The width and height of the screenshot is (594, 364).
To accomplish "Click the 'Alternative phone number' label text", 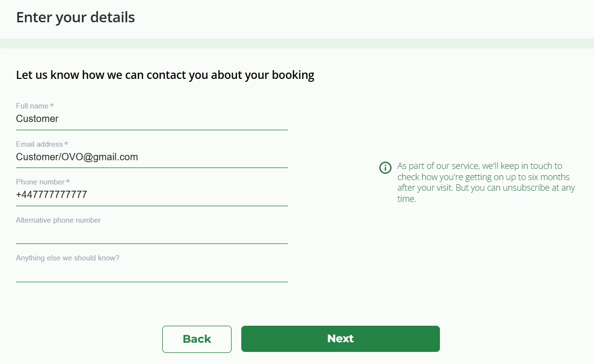I will 58,220.
